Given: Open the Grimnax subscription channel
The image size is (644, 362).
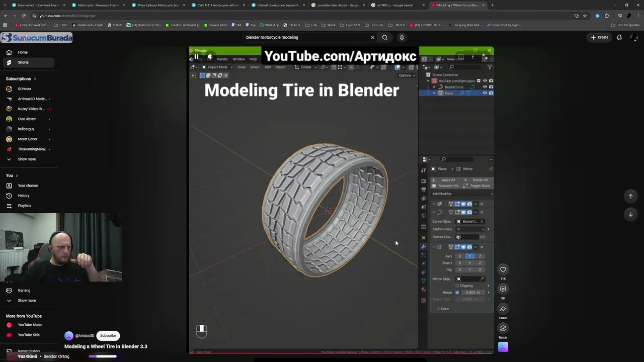Looking at the screenshot, I should coord(29,89).
